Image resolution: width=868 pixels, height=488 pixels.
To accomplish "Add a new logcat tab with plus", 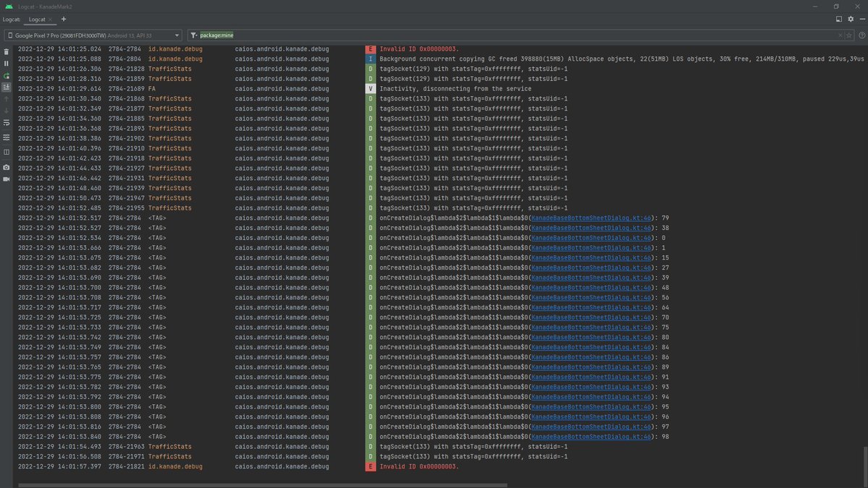I will (64, 19).
